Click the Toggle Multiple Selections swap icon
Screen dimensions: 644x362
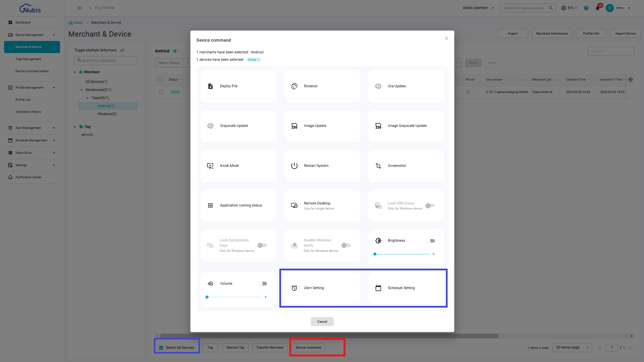pos(122,50)
